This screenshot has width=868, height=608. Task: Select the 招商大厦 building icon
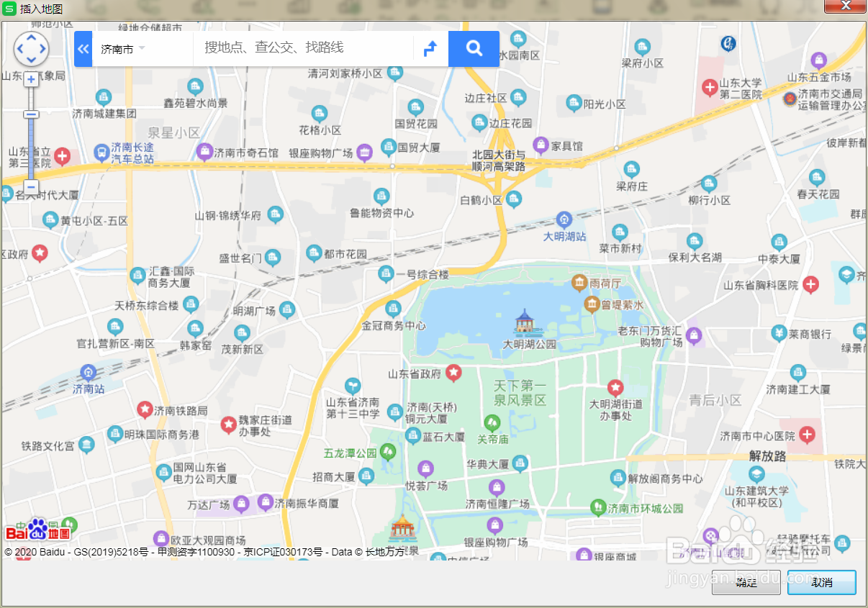coord(366,476)
